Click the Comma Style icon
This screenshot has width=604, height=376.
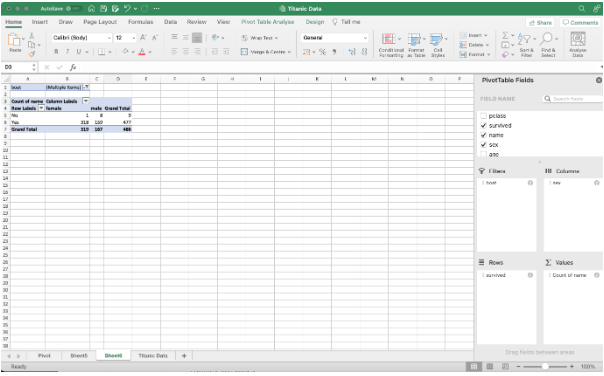tap(334, 52)
